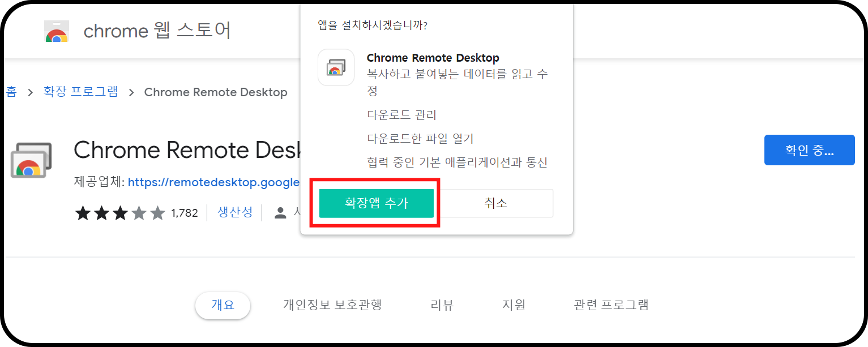Open the 생산성 category link
868x347 pixels.
coord(234,213)
